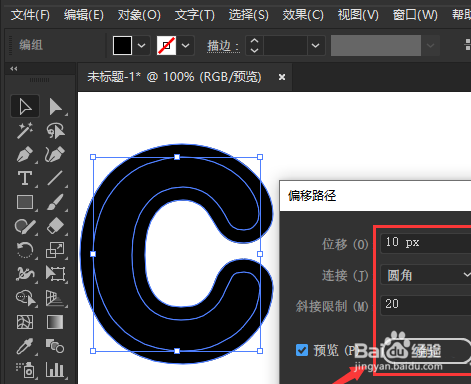Screen dimensions: 471x384
Task: Open the stroke weight dropdown
Action: (x=315, y=45)
